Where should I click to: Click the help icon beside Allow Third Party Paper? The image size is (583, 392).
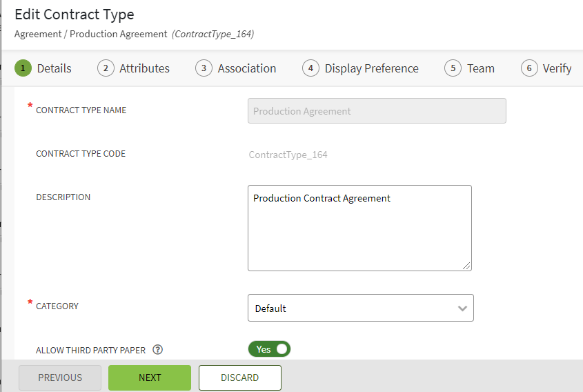coord(157,350)
